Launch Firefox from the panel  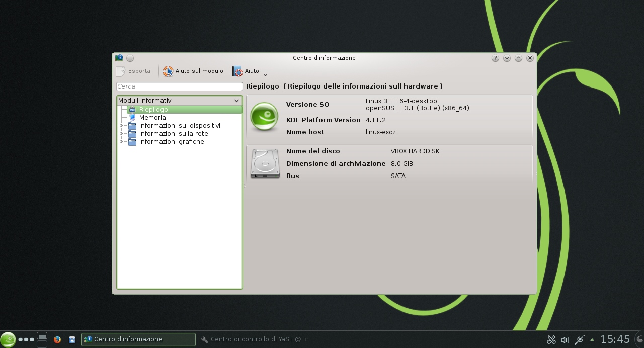coord(57,340)
